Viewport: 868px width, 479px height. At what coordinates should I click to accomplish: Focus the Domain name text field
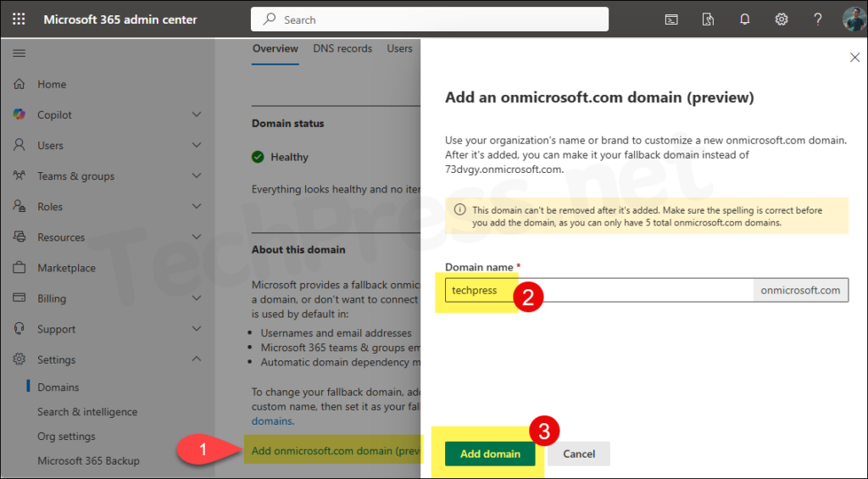[599, 290]
